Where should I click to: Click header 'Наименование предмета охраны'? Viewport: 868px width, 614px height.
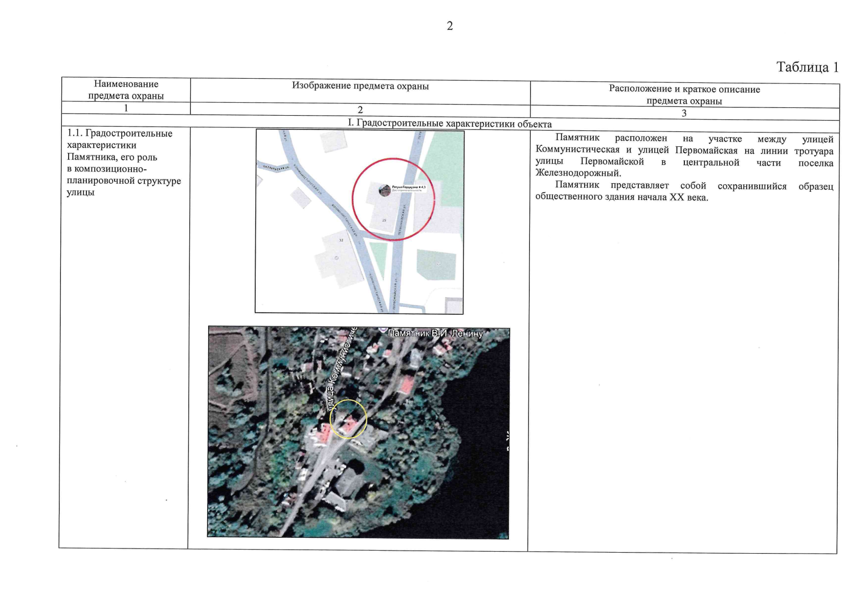[126, 90]
